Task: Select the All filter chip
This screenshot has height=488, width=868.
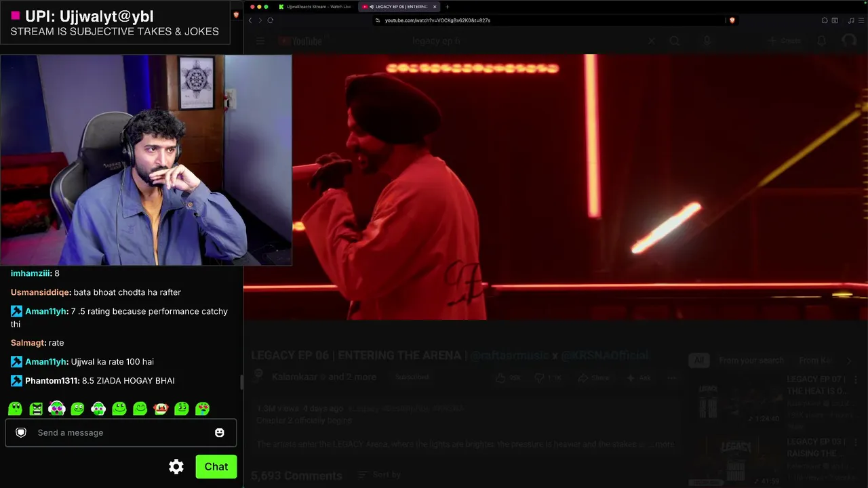Action: [698, 361]
